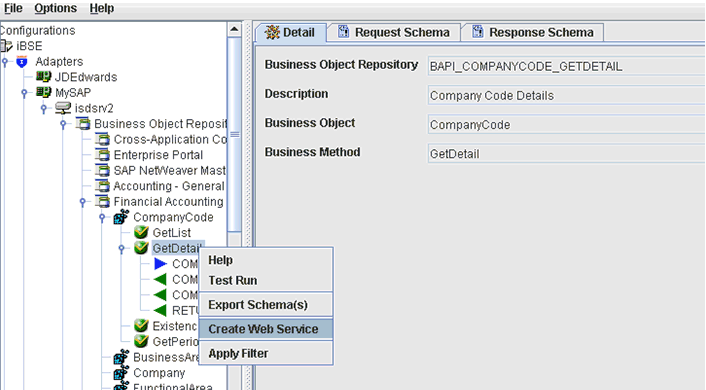Collapse the Adapters tree node
706x390 pixels.
(5, 62)
